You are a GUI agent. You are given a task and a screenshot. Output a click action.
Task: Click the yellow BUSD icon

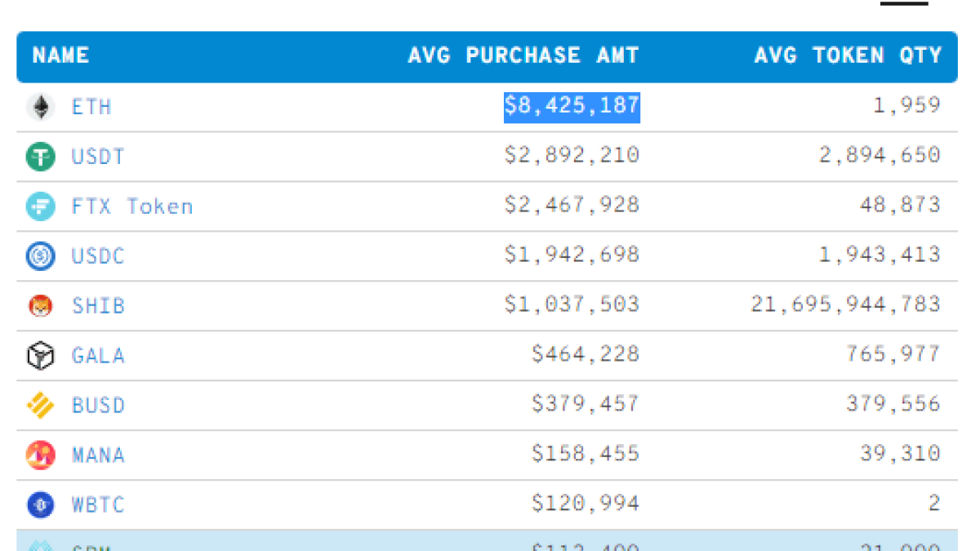tap(40, 406)
